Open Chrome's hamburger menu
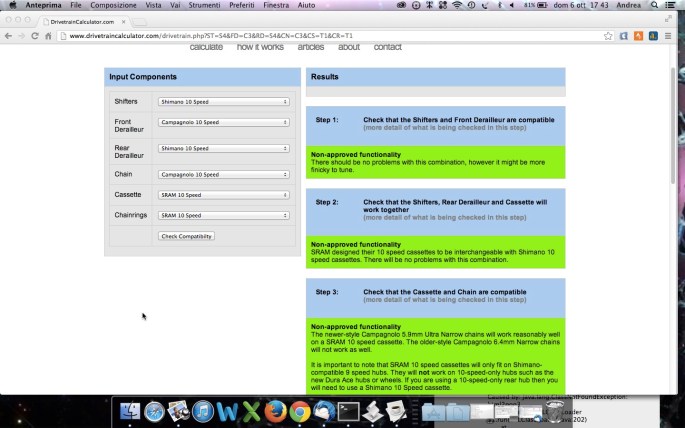685x428 pixels. point(668,36)
